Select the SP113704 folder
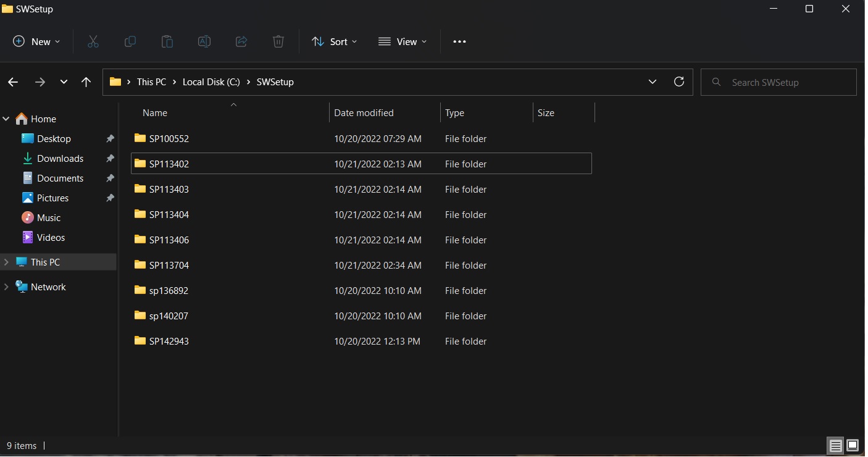Viewport: 868px width, 457px height. [x=169, y=266]
